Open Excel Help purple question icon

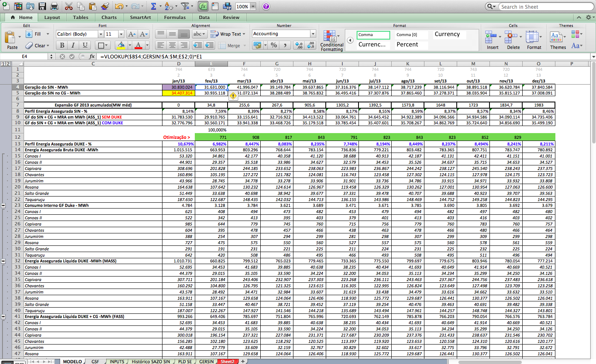pyautogui.click(x=266, y=6)
